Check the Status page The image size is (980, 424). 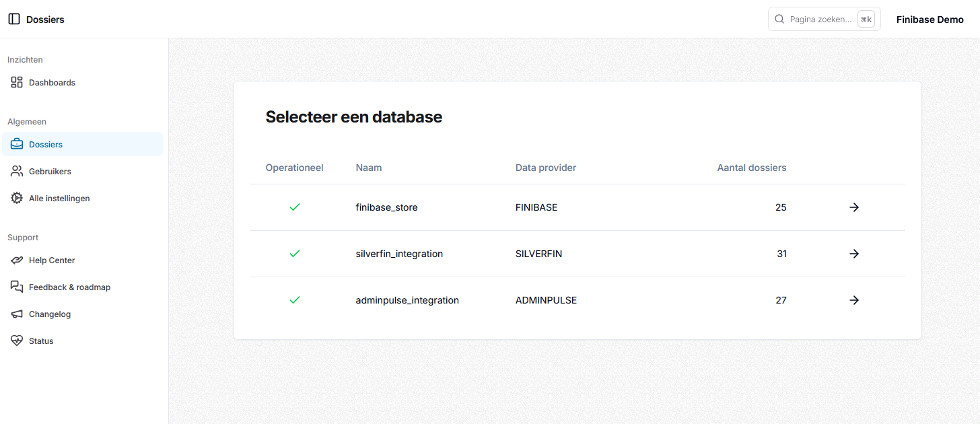point(82,341)
